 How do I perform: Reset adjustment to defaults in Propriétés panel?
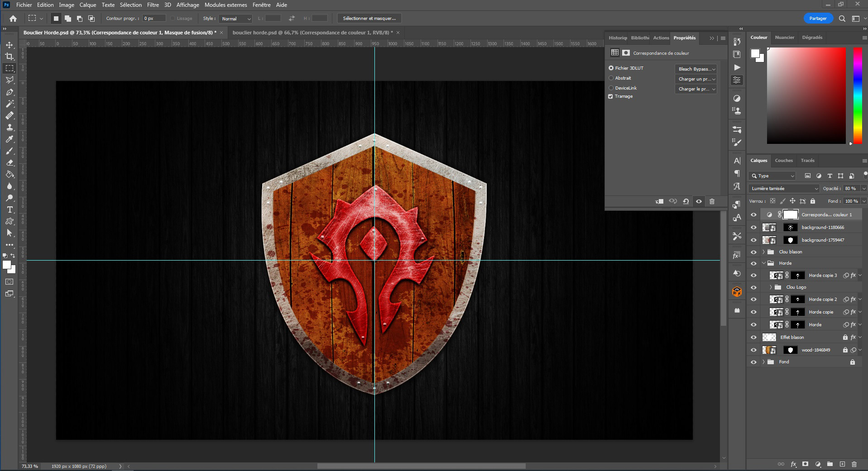[686, 201]
